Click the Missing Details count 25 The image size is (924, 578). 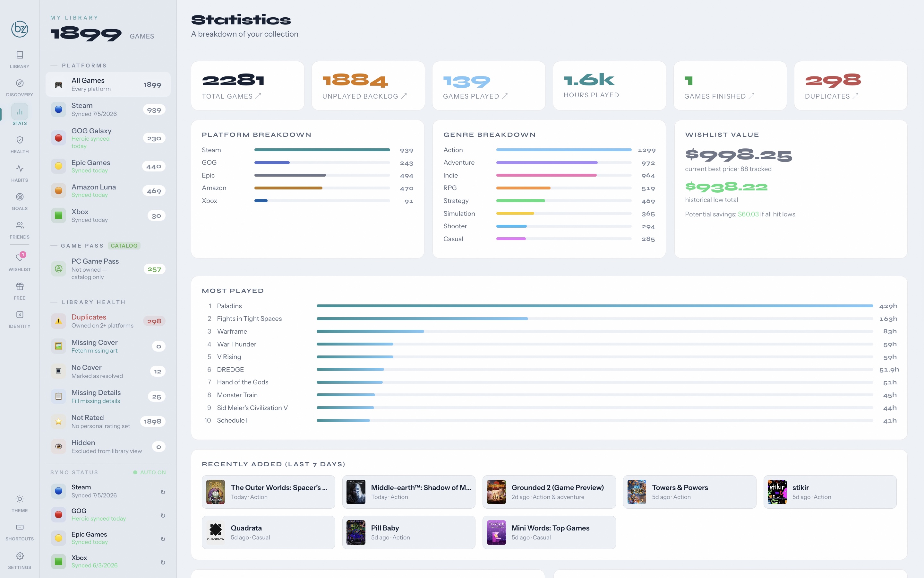(157, 397)
